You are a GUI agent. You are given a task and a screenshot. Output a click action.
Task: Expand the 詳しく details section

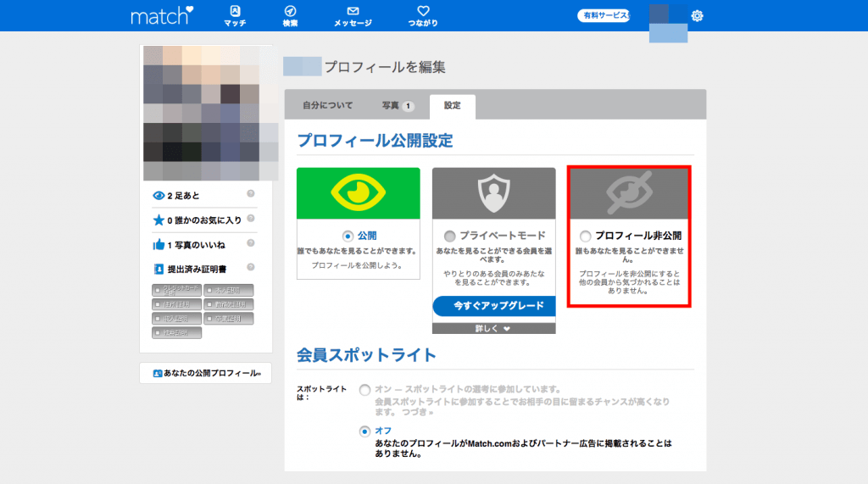pos(493,328)
